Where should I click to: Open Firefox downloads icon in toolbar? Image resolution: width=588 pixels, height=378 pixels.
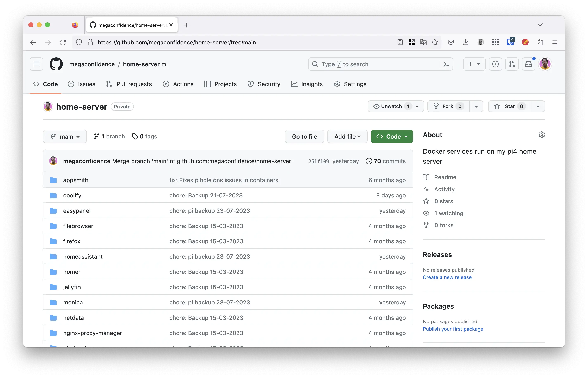coord(465,42)
